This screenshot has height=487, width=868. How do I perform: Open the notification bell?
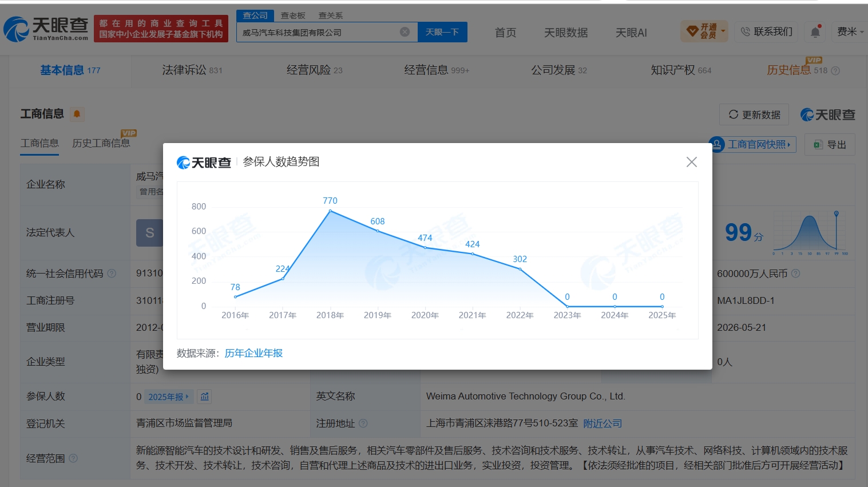pyautogui.click(x=815, y=32)
